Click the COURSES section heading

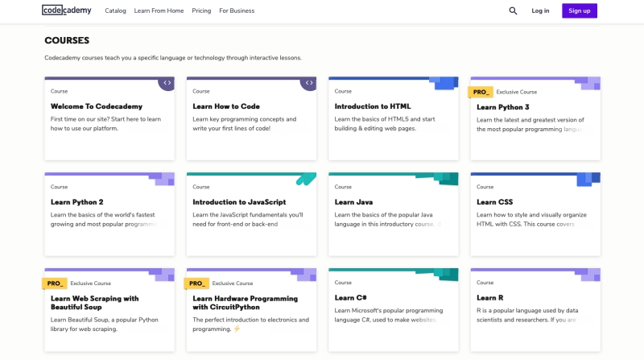click(x=67, y=40)
